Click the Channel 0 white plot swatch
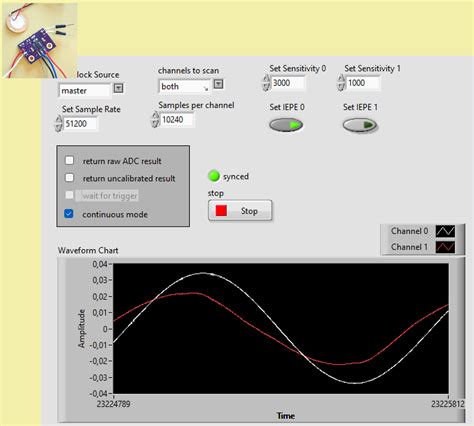Screen dimensions: 474x426 (x=445, y=231)
